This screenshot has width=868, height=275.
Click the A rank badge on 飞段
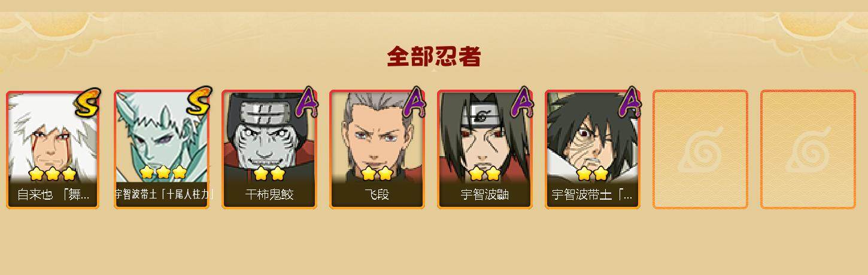[x=415, y=101]
